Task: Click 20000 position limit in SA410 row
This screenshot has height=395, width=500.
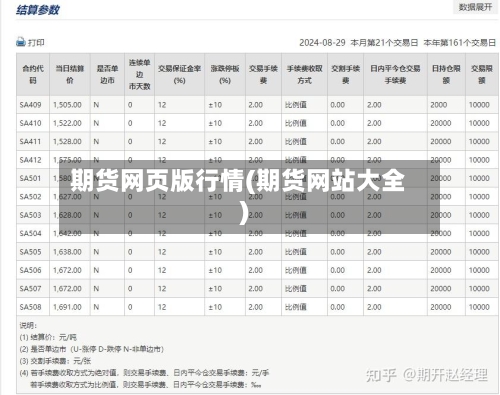Action: click(441, 123)
